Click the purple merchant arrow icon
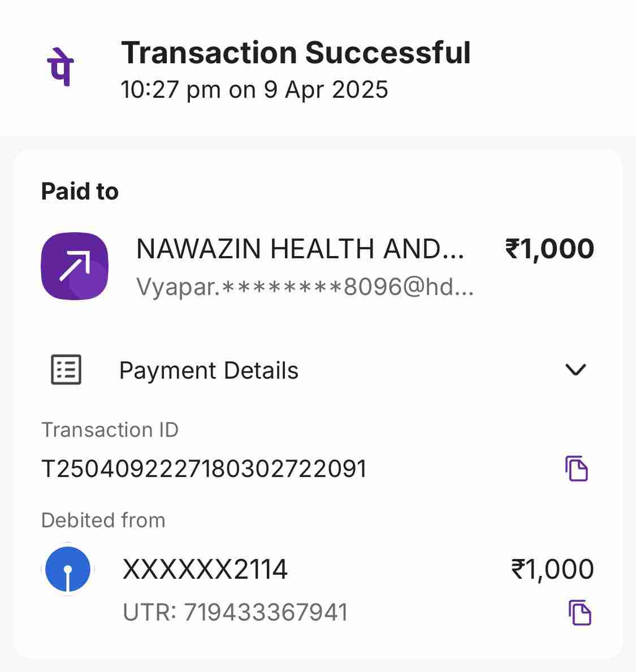This screenshot has height=672, width=636. (75, 266)
